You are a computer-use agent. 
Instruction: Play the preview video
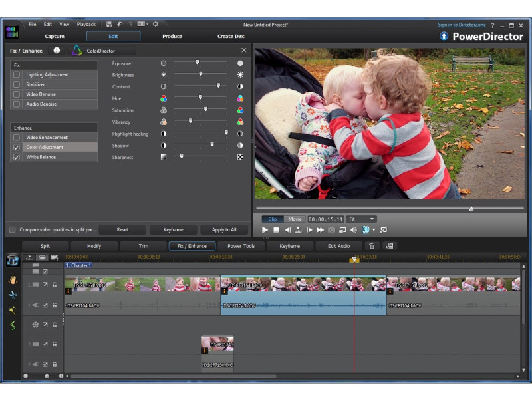click(265, 230)
